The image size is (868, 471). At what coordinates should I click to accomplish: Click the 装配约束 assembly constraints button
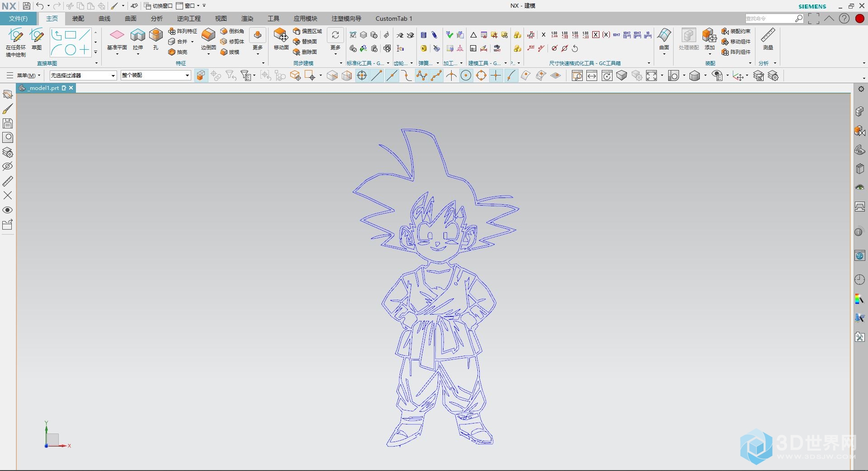(x=736, y=31)
